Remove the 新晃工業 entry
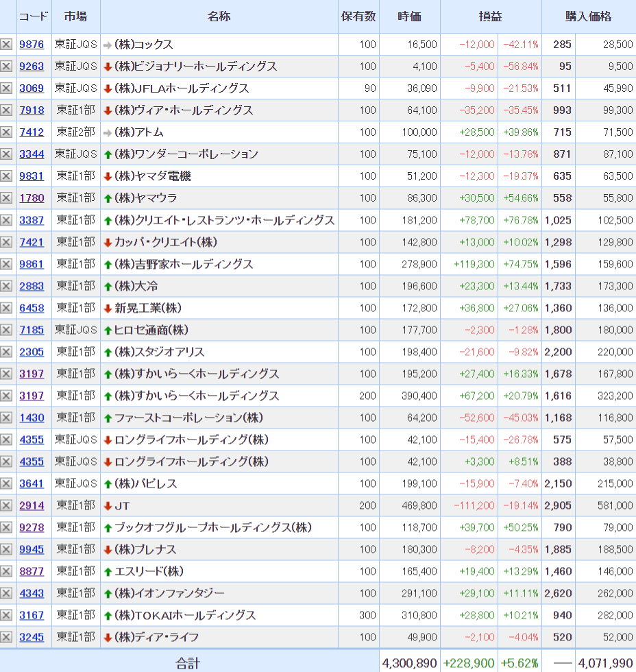The image size is (636, 672). [x=6, y=308]
